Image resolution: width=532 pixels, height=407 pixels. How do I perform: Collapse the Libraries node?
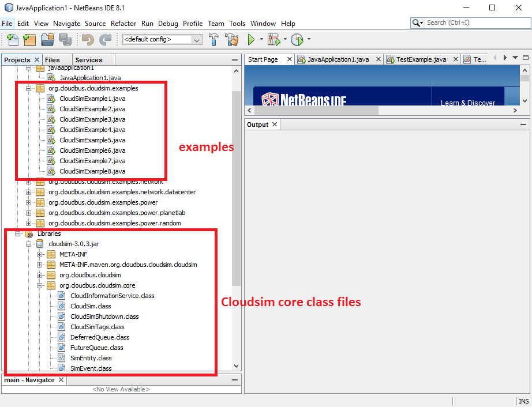point(18,234)
